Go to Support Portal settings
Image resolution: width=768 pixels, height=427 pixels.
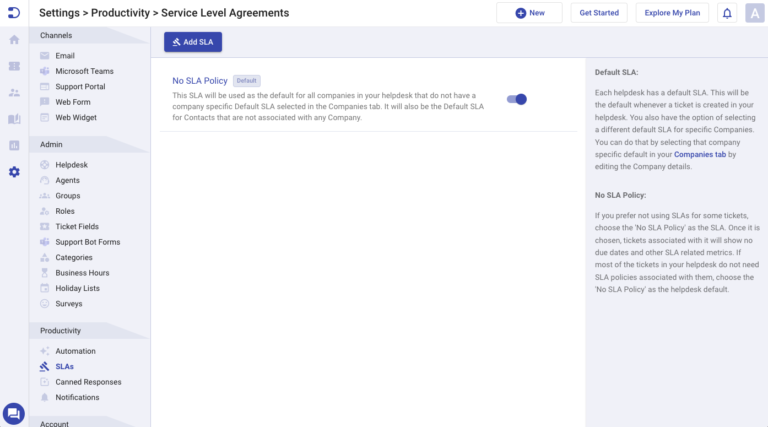80,87
